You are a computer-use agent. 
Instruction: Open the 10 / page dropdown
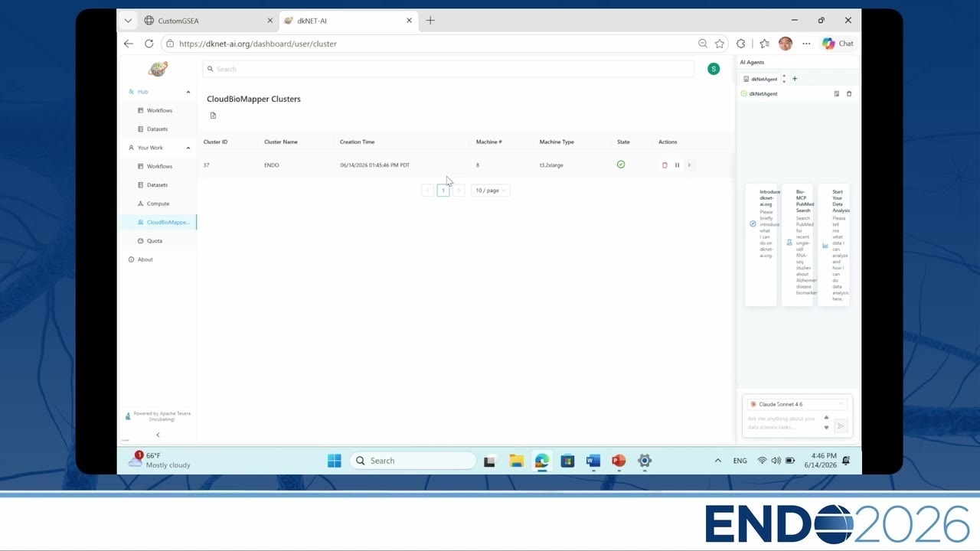[491, 191]
